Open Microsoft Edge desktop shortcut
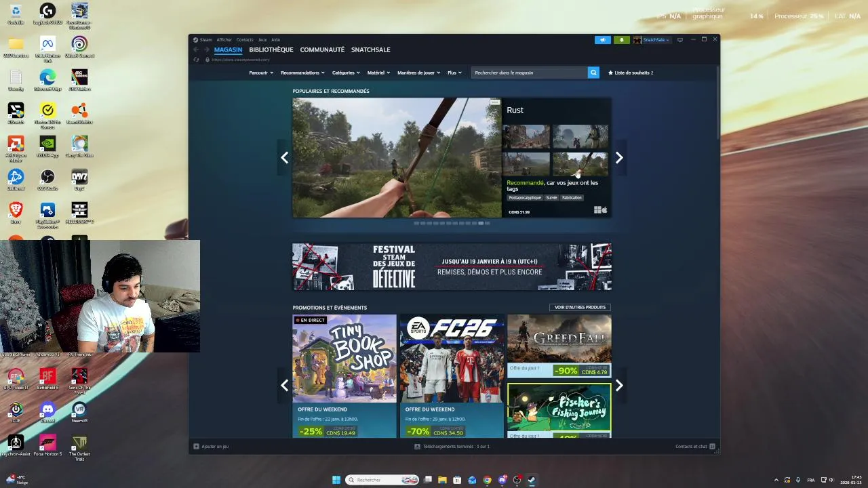 coord(47,80)
